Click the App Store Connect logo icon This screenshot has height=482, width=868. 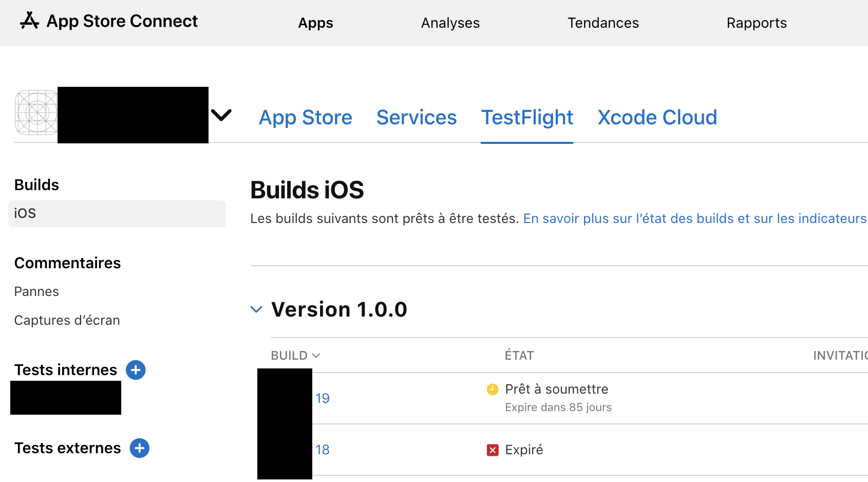[x=29, y=21]
